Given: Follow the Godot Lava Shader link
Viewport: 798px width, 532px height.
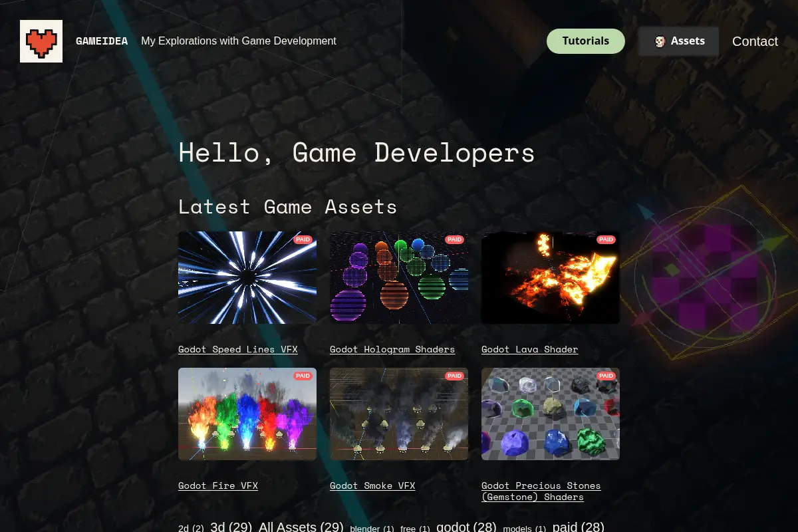Looking at the screenshot, I should point(529,349).
